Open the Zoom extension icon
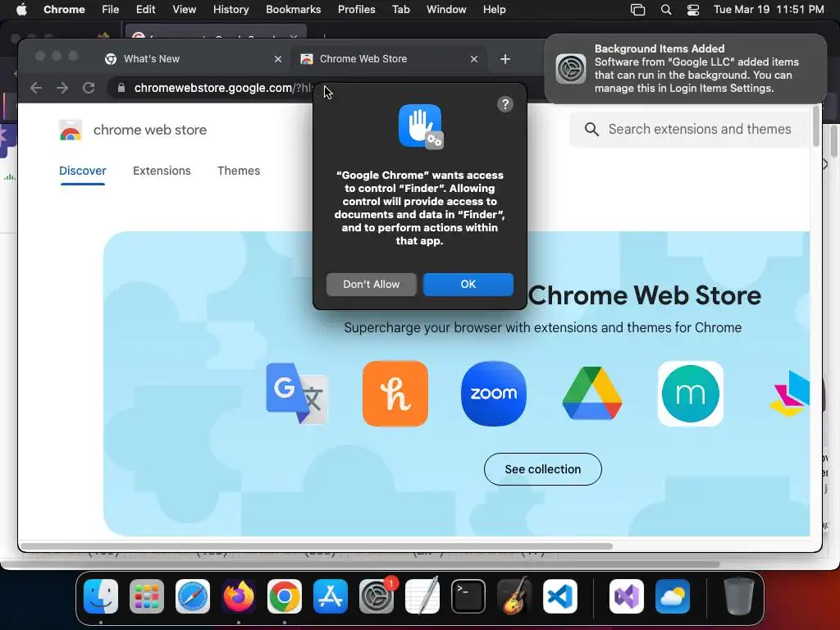The image size is (840, 630). pos(493,394)
